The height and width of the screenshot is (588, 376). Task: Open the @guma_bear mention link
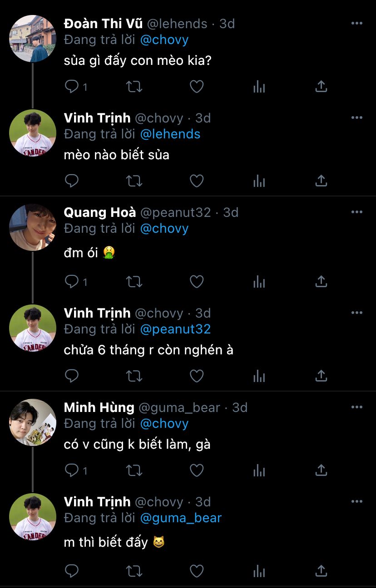(181, 518)
